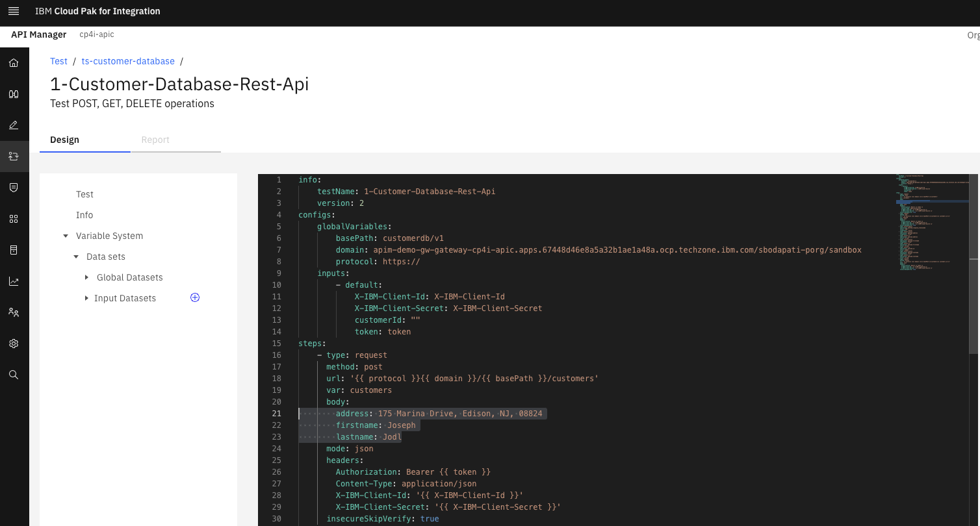Select the binoculars Explore icon in sidebar
The height and width of the screenshot is (526, 980).
[x=14, y=94]
